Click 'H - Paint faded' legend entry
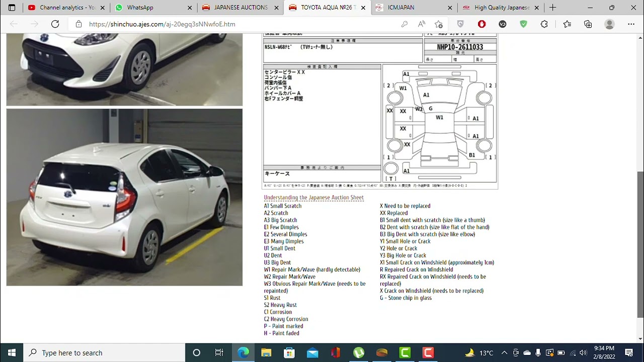 (282, 333)
